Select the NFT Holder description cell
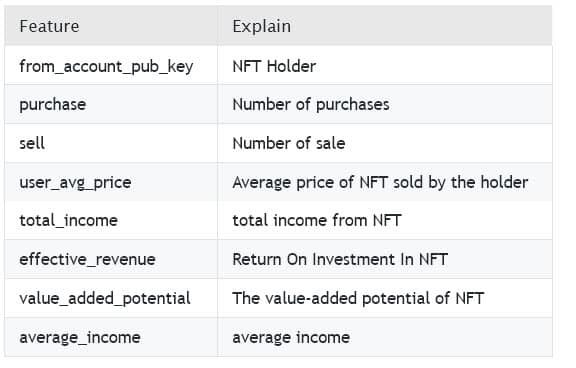The image size is (576, 368). tap(385, 65)
